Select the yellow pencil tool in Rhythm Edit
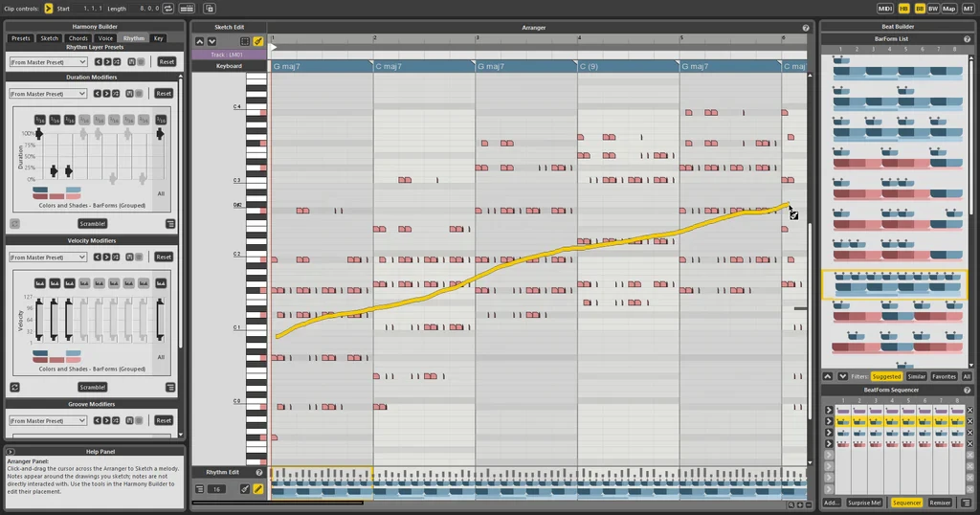 click(x=258, y=489)
